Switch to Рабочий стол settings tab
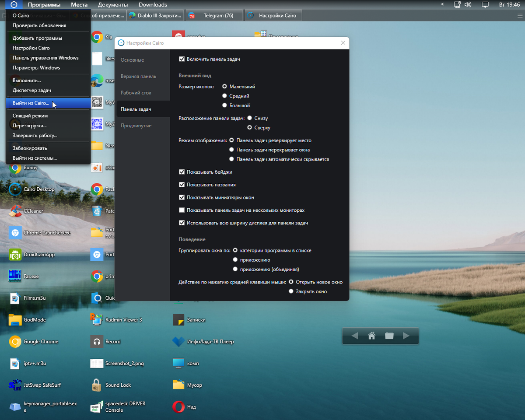The width and height of the screenshot is (525, 420). [143, 93]
